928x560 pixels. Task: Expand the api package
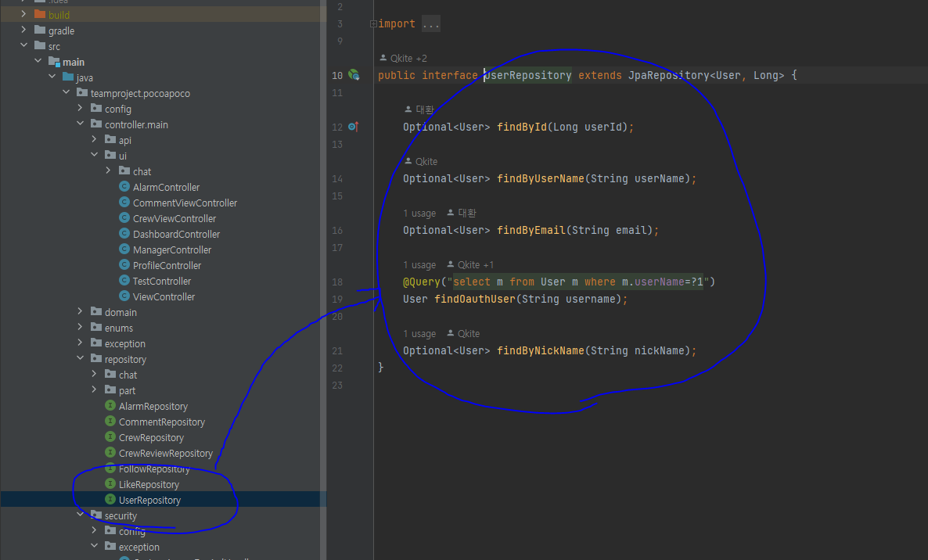(x=95, y=139)
